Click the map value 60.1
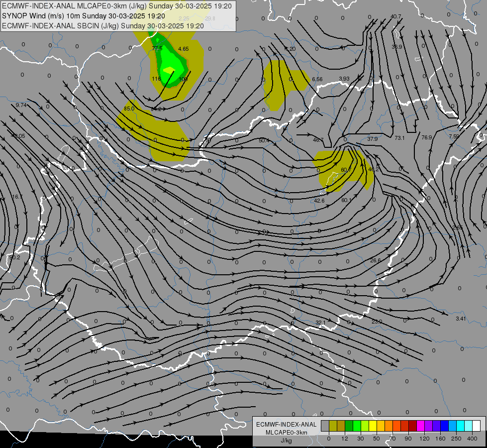The height and width of the screenshot is (448, 487). pyautogui.click(x=347, y=200)
